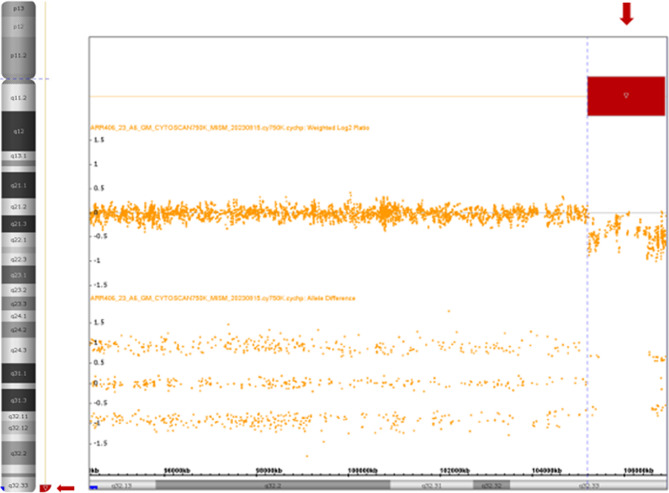This screenshot has height=493, width=669.
Task: Click the q32.31 cytoband in the bottom bar
Action: point(427,484)
